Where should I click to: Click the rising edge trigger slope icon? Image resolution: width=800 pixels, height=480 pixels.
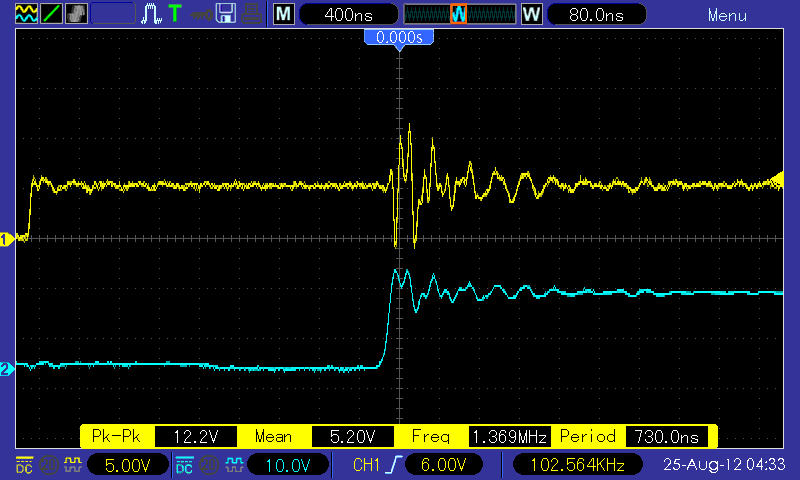(394, 465)
